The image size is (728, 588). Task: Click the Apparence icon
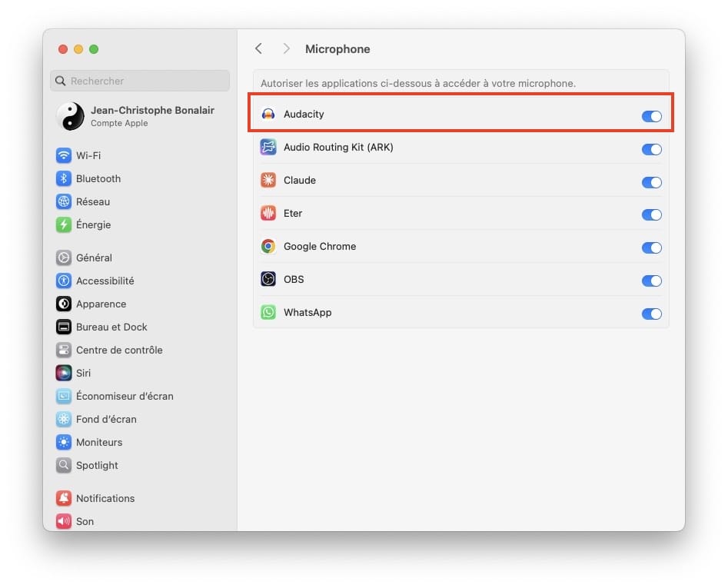[64, 304]
